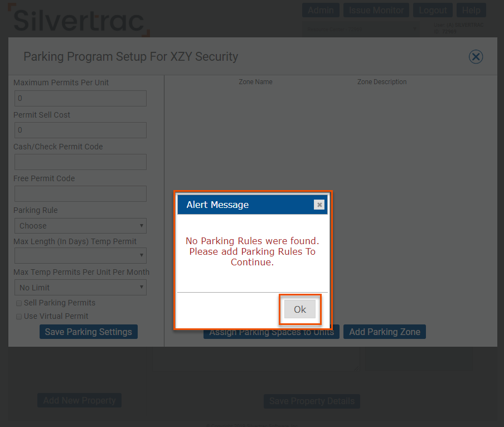
Task: Open Max Temp Permits Per Unit dropdown
Action: [80, 288]
